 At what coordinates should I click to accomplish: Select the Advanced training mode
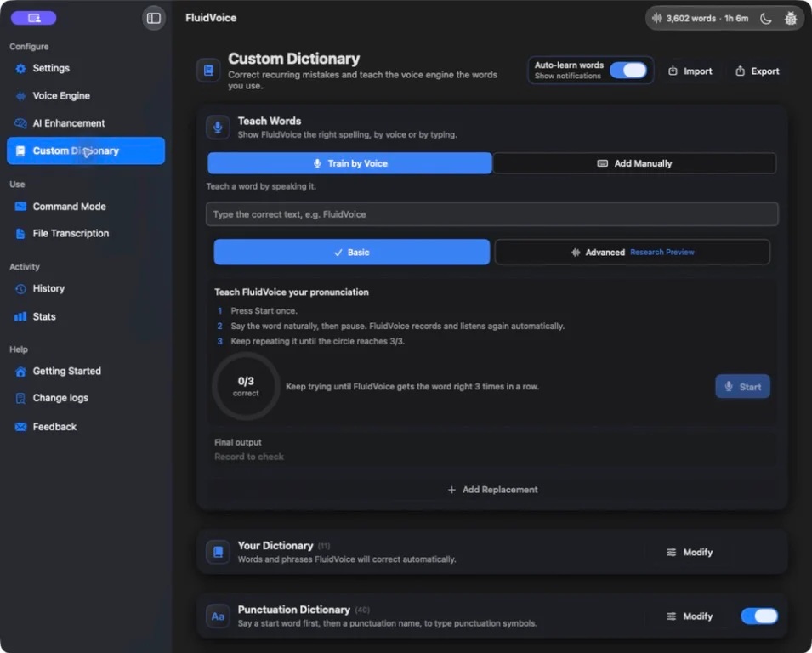[633, 253]
